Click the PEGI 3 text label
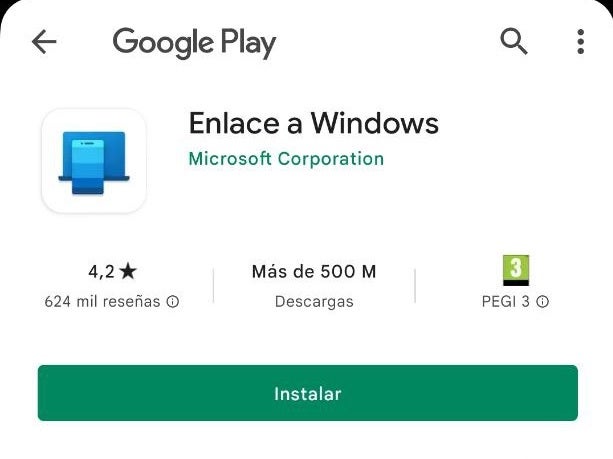 (x=506, y=301)
